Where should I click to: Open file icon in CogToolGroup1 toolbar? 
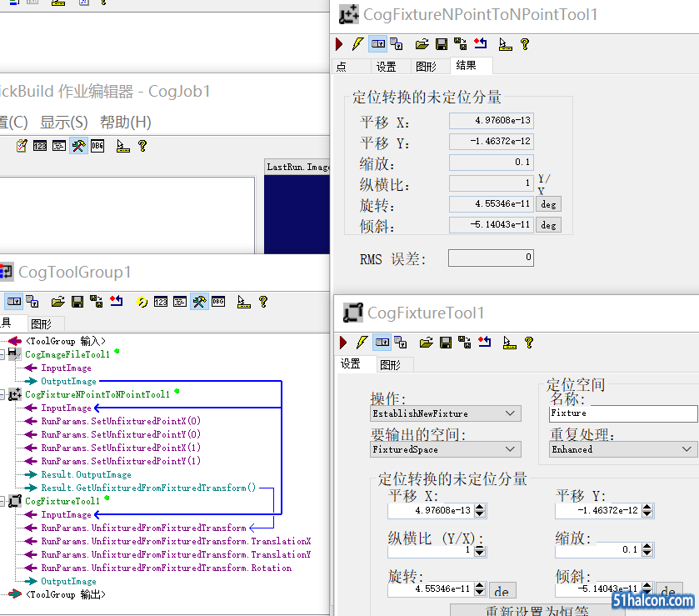pyautogui.click(x=58, y=302)
